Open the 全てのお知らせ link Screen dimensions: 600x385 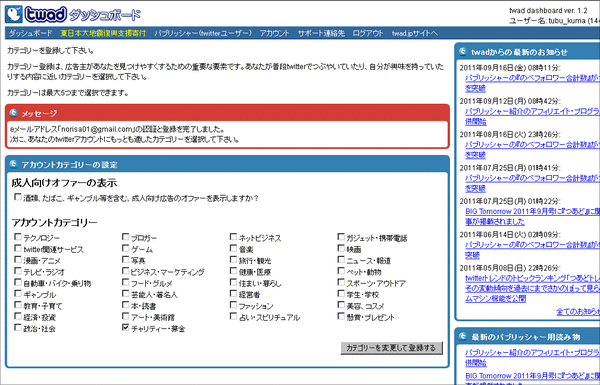click(578, 312)
